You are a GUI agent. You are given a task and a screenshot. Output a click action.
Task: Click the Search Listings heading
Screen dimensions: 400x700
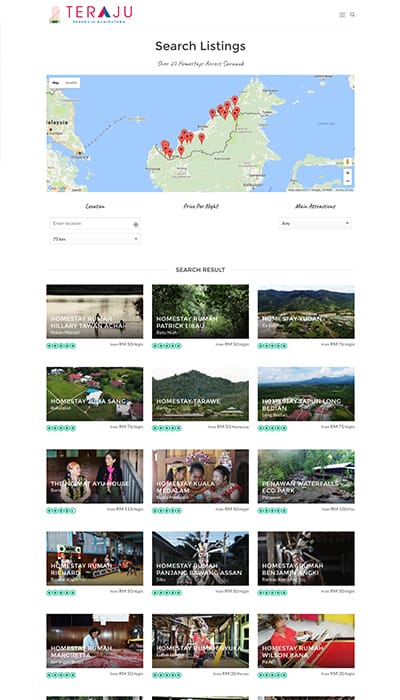(x=200, y=46)
